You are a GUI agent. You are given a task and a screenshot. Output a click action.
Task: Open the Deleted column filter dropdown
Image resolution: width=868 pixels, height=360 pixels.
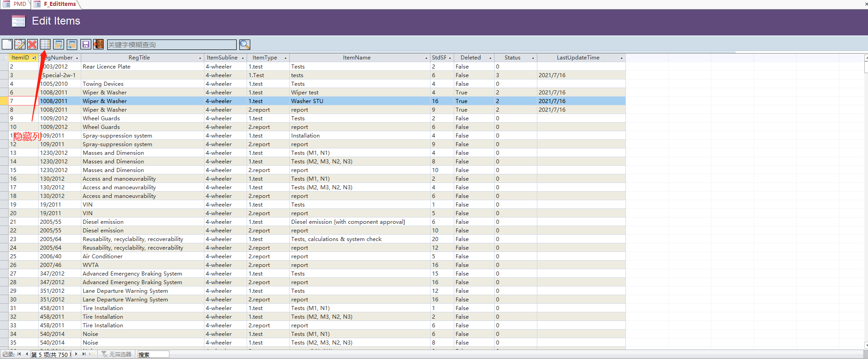tap(490, 58)
